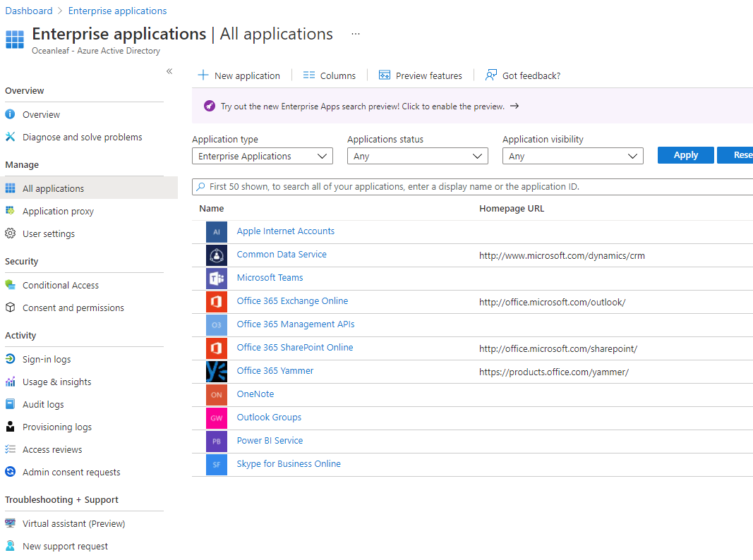Click the OneNote application icon

pyautogui.click(x=216, y=394)
